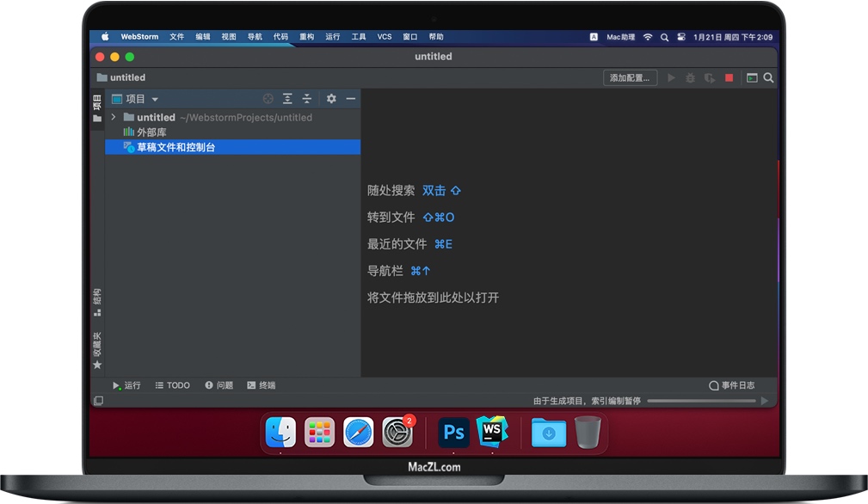Toggle the 收藏夹 sidebar panel
This screenshot has width=868, height=504.
(x=97, y=342)
